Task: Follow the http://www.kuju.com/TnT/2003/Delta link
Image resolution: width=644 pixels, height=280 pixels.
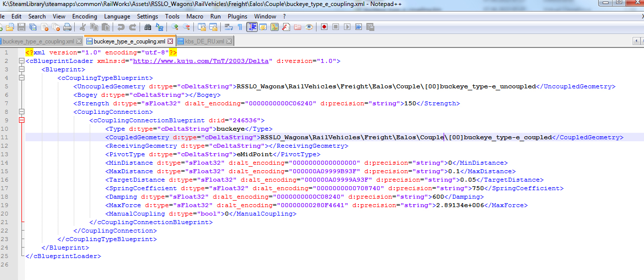Action: coord(202,61)
